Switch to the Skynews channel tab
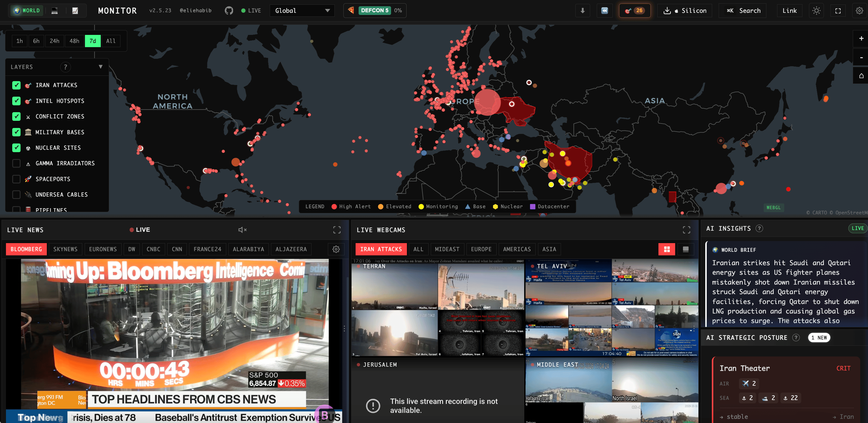868x423 pixels. tap(65, 249)
